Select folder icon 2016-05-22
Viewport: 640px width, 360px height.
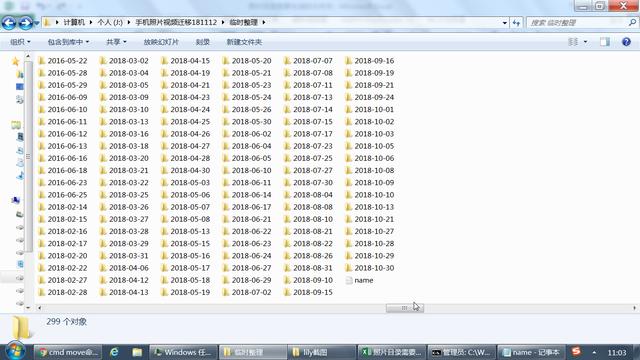(x=42, y=61)
